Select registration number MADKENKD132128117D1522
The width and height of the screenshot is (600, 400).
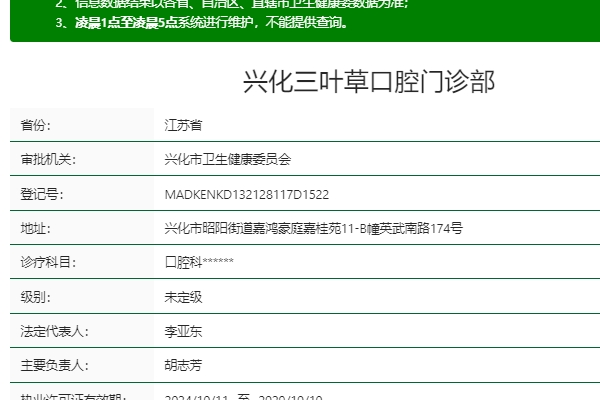247,194
